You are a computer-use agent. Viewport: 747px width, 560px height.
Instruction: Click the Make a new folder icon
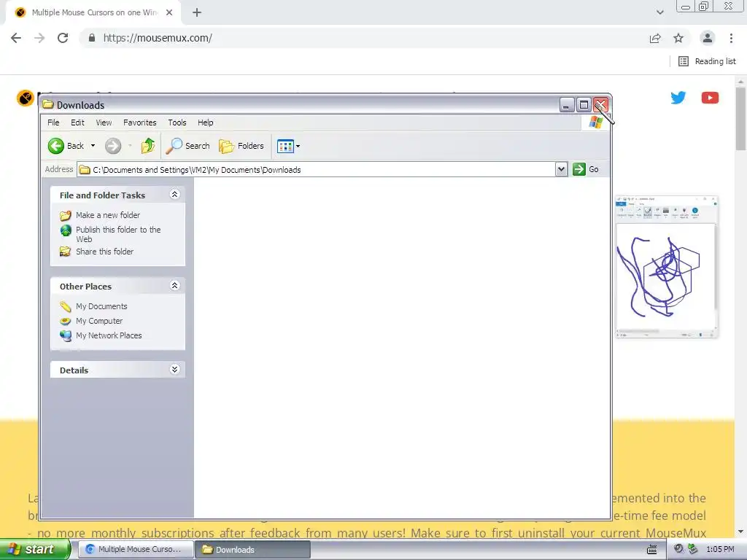pos(65,216)
